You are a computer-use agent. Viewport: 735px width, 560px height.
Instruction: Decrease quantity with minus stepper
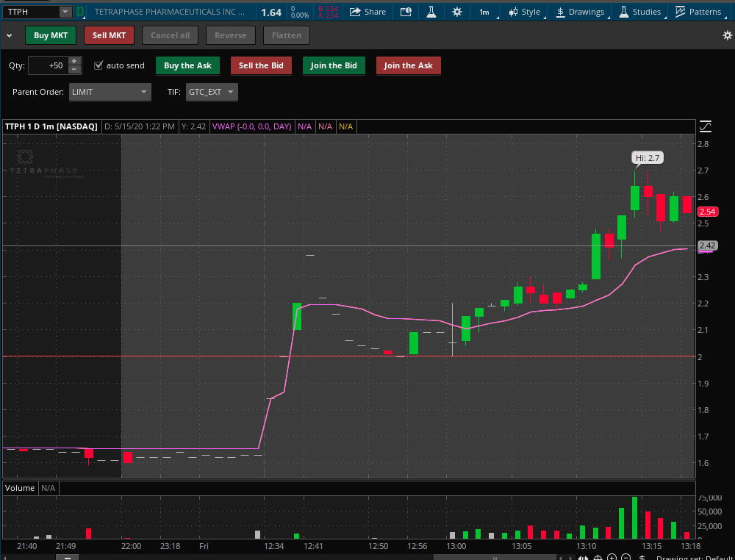(x=74, y=69)
